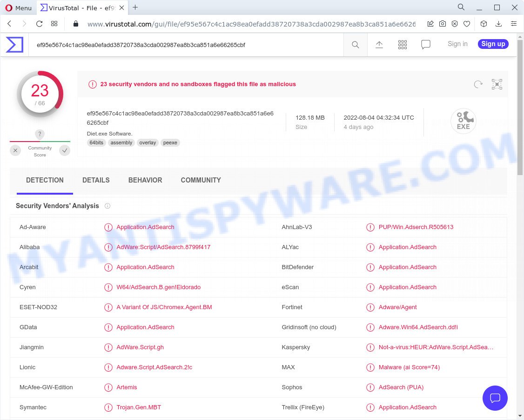Screen dimensions: 524x420
Task: Select Sophos AdSearch (PUA) result
Action: (401, 387)
